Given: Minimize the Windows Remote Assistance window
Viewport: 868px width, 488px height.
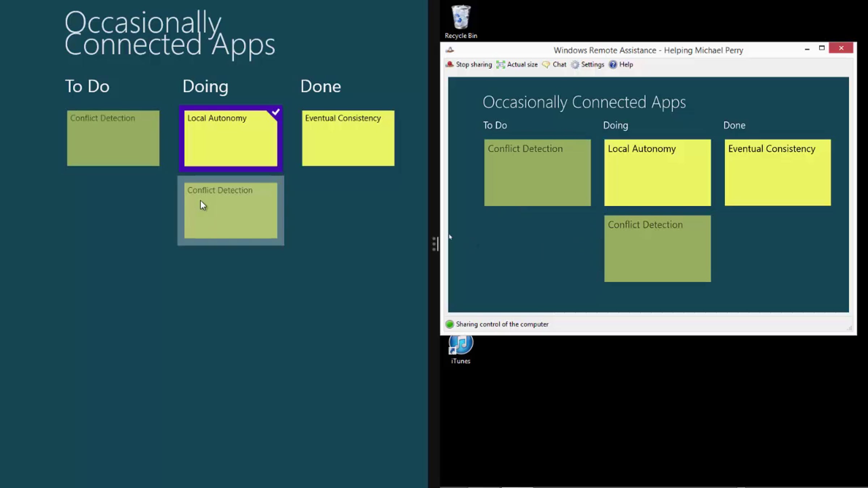Looking at the screenshot, I should click(x=807, y=48).
